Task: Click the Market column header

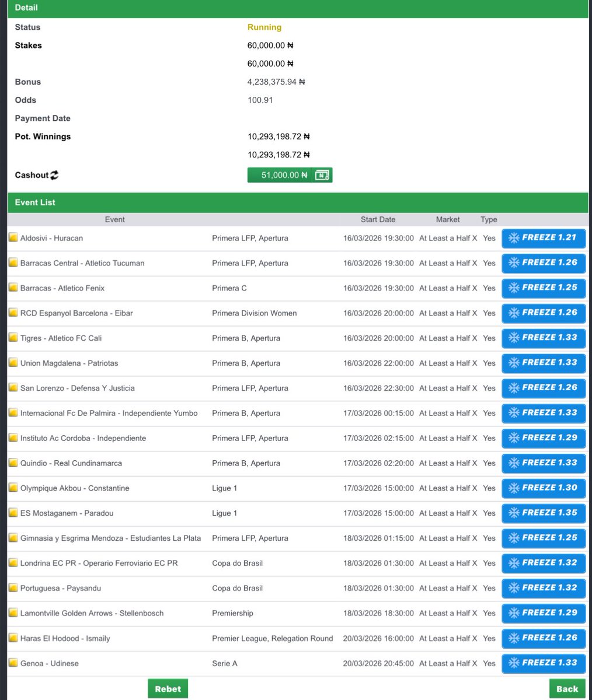Action: tap(448, 219)
